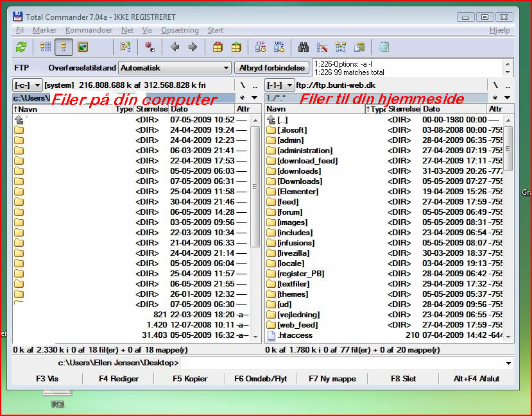Click the up-arrow icon beside [..] in right pane

pos(271,120)
